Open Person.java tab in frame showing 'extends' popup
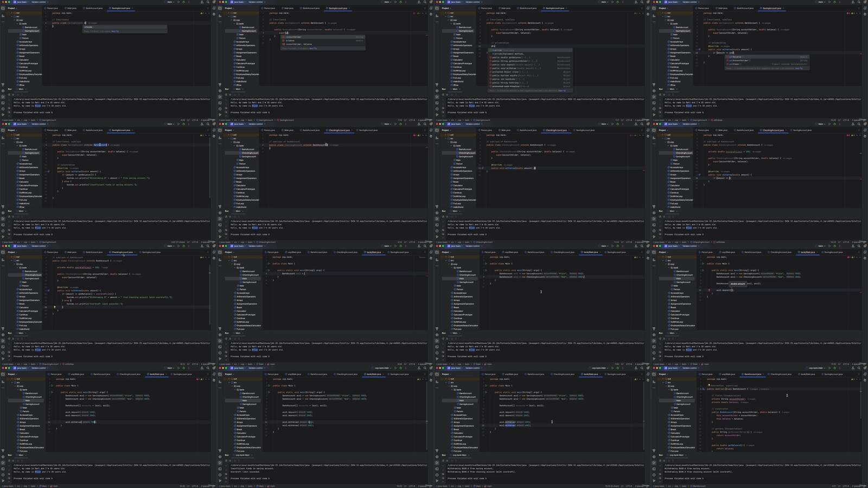Viewport: 868px width, 488px height. [52, 8]
